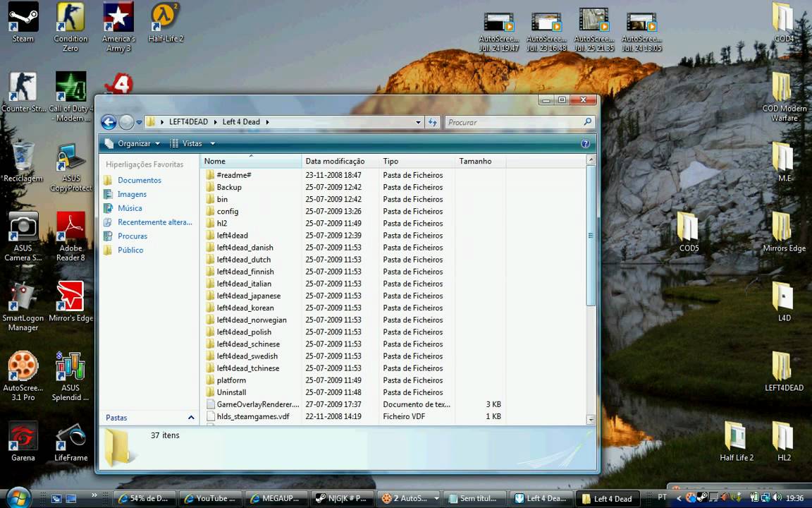
Task: Switch to the N|G|K # P... Steam taskbar window
Action: click(x=343, y=499)
